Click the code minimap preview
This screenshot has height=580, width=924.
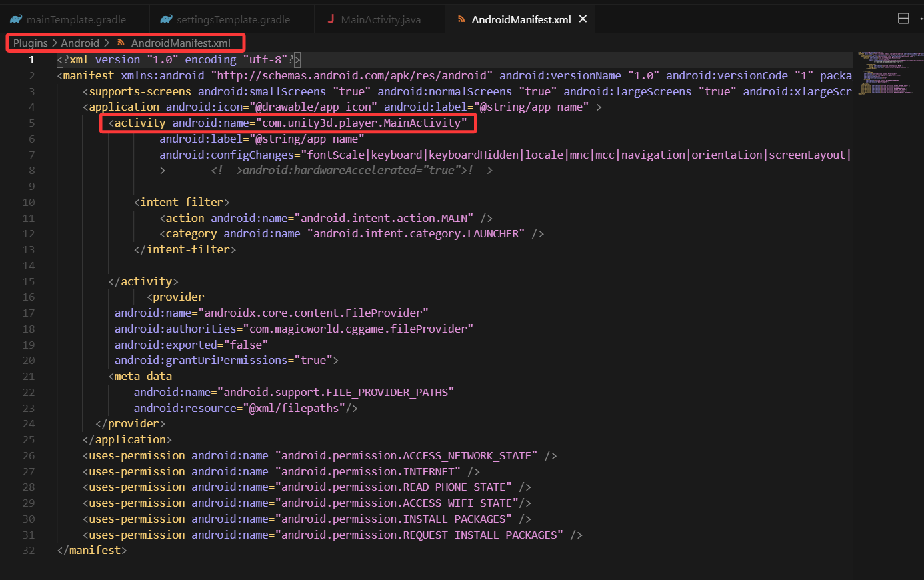(890, 73)
